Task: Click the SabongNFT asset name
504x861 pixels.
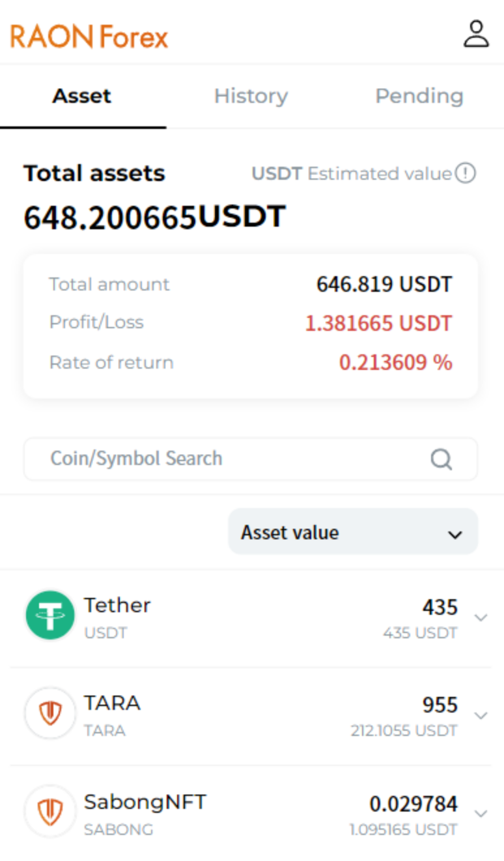Action: pos(145,802)
